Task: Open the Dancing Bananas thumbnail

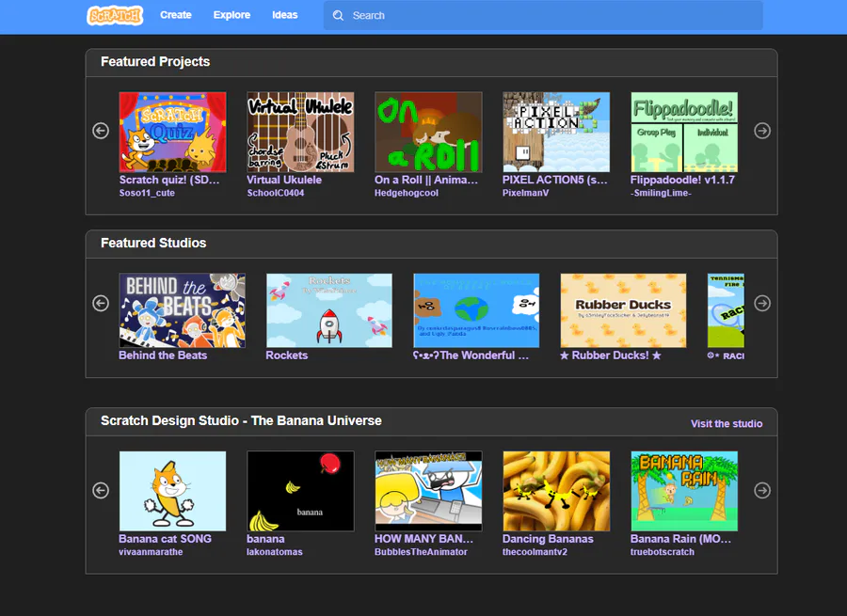Action: (x=556, y=491)
